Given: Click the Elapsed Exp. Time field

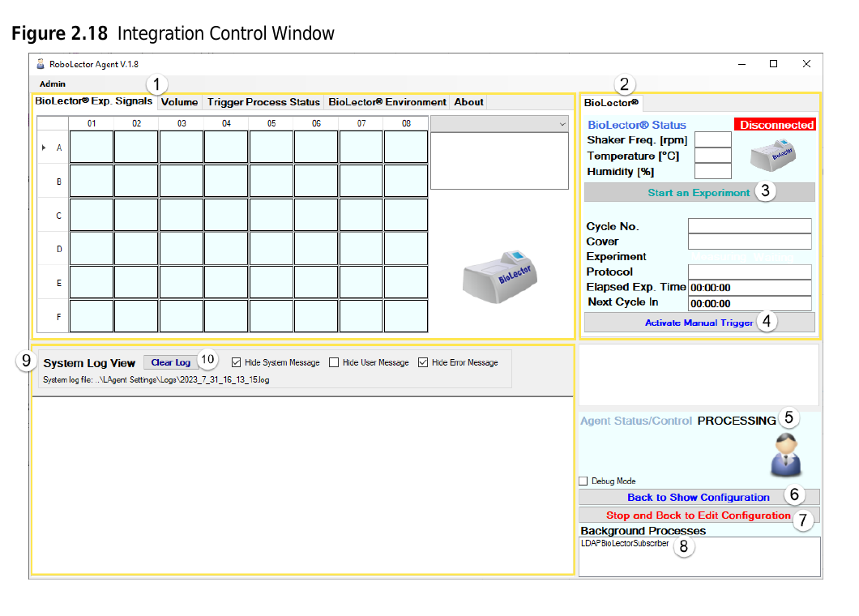Looking at the screenshot, I should [750, 287].
